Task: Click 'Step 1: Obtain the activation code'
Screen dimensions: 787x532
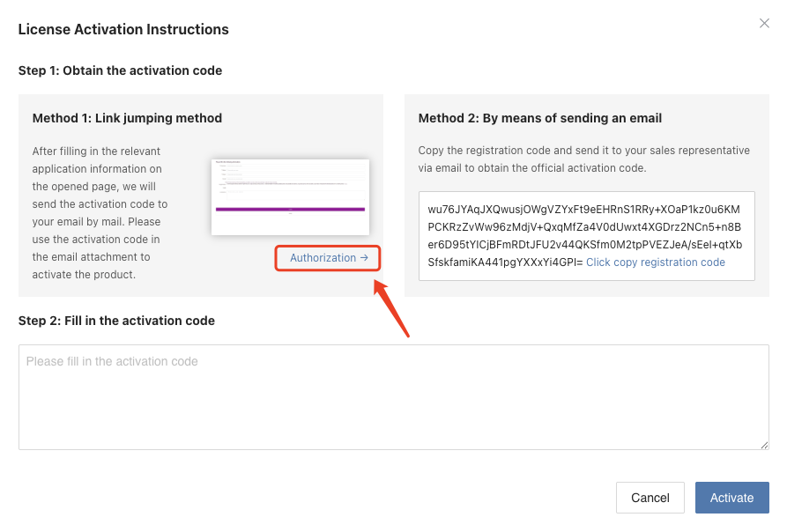Action: click(x=120, y=70)
